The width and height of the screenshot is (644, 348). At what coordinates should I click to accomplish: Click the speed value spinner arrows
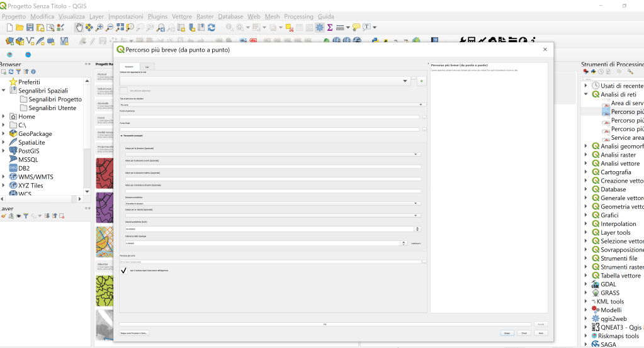point(417,229)
